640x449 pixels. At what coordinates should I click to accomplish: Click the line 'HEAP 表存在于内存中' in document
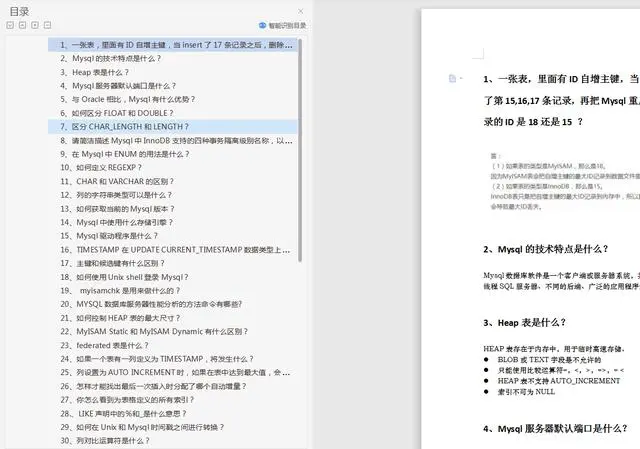[x=553, y=349]
